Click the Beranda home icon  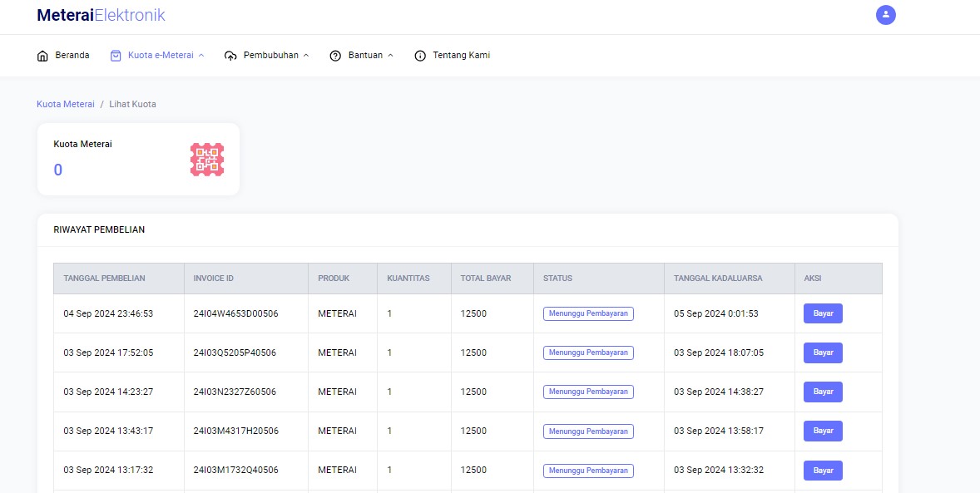pyautogui.click(x=42, y=56)
